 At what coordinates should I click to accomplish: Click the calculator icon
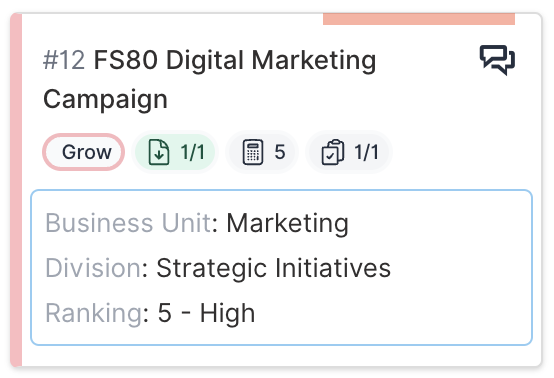click(x=253, y=152)
